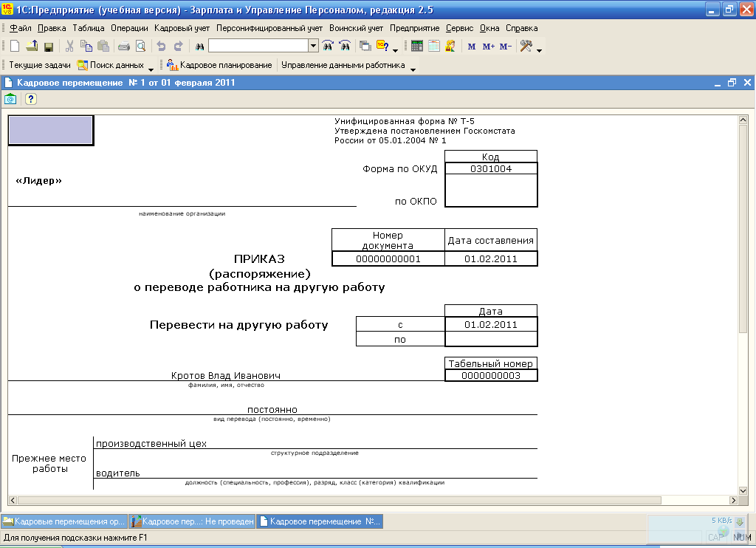The width and height of the screenshot is (756, 548).
Task: Expand the Поиск данных toolbar overflow arrow
Action: point(151,69)
